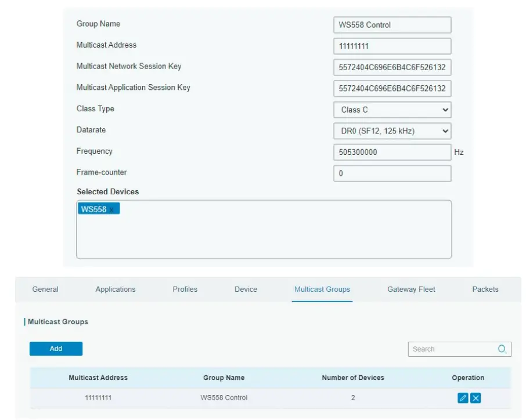Switch to the General tab
This screenshot has height=420, width=526.
point(45,289)
